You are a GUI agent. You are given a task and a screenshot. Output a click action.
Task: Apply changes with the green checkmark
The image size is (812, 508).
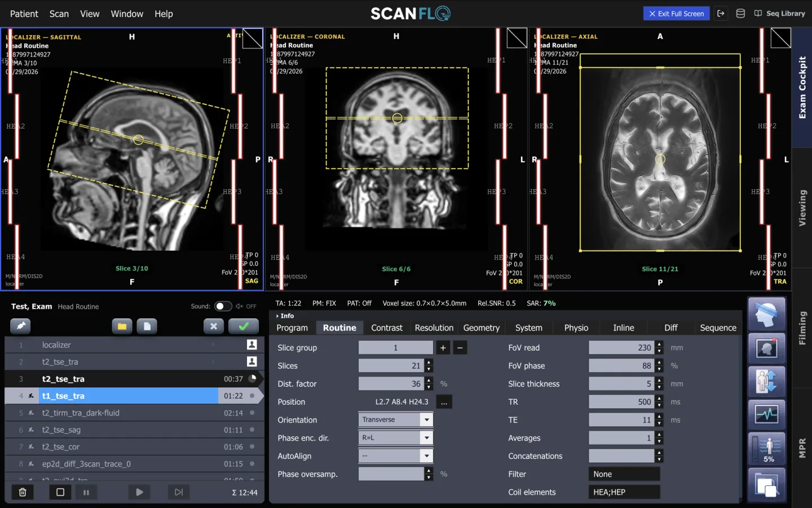244,326
